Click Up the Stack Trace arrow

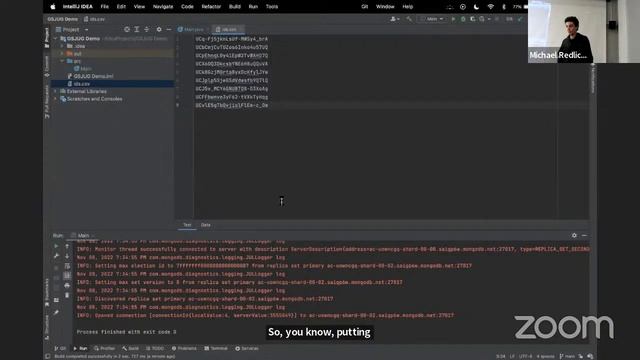(x=67, y=246)
